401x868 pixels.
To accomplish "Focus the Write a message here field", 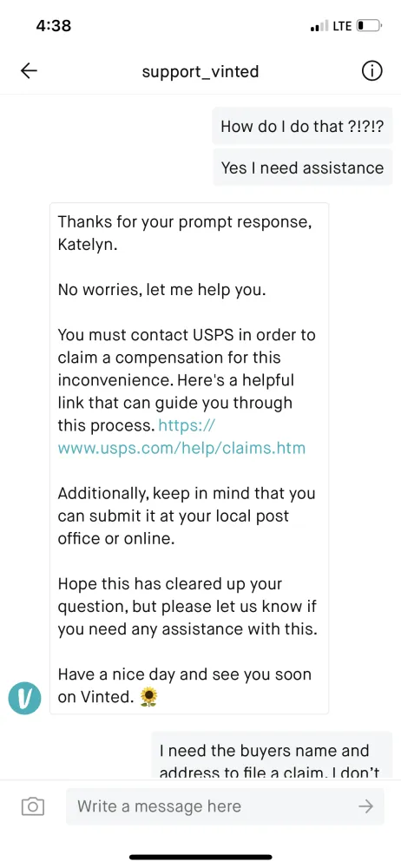I will point(225,806).
